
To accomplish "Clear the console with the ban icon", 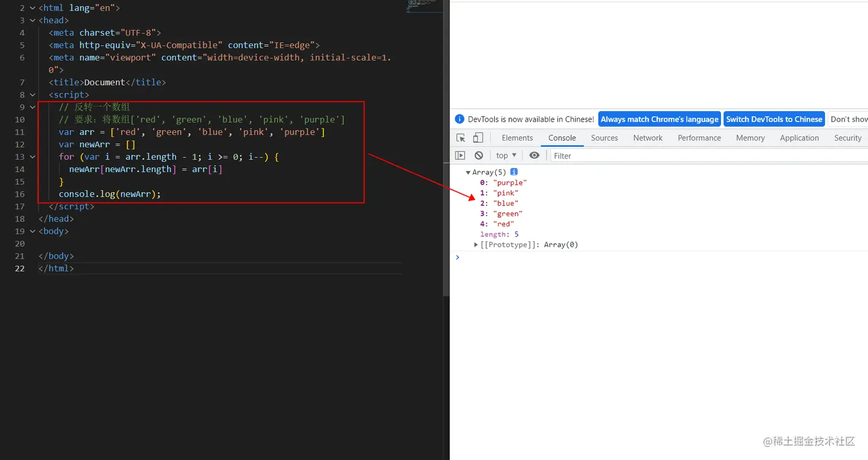I will [x=479, y=155].
